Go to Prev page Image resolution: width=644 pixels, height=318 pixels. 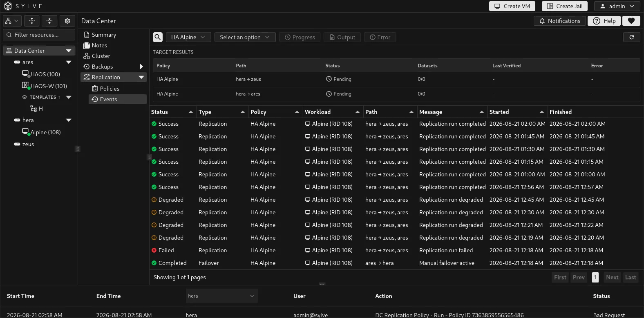pyautogui.click(x=579, y=277)
